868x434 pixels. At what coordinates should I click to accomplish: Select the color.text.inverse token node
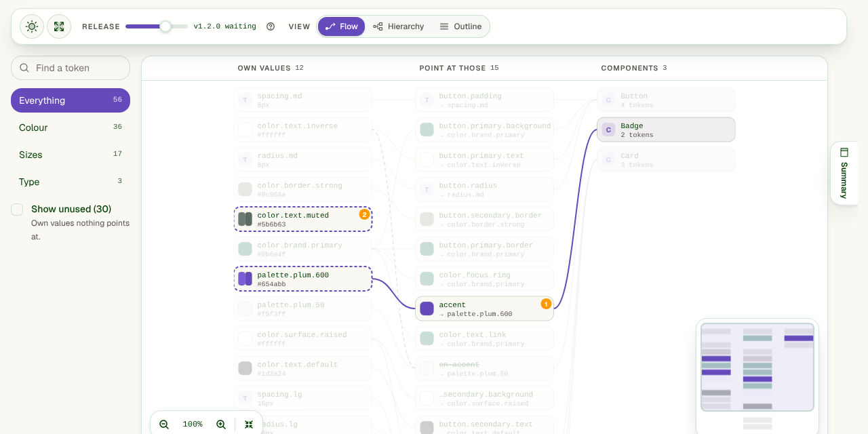[303, 130]
